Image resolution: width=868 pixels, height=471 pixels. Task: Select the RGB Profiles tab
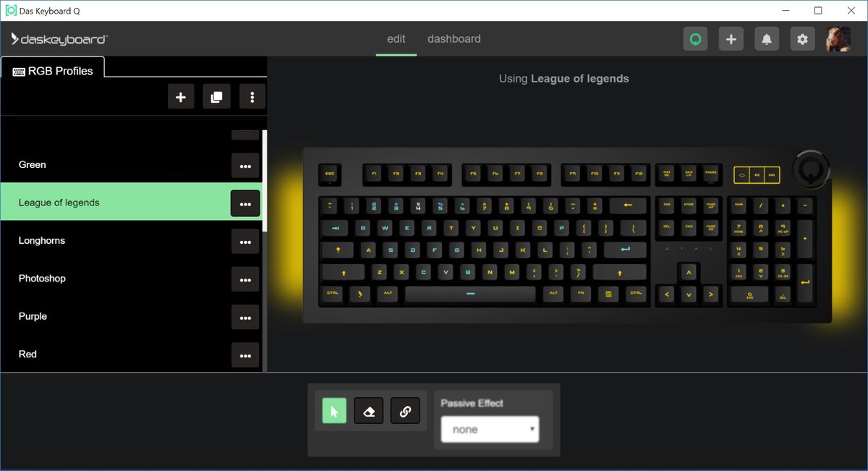(x=53, y=71)
